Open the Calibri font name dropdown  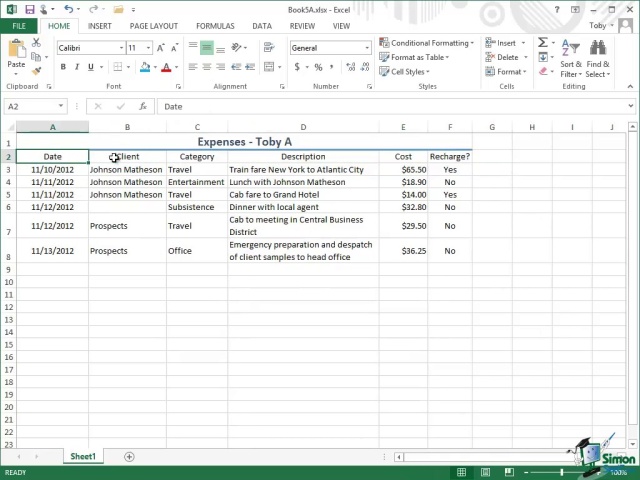coord(122,48)
